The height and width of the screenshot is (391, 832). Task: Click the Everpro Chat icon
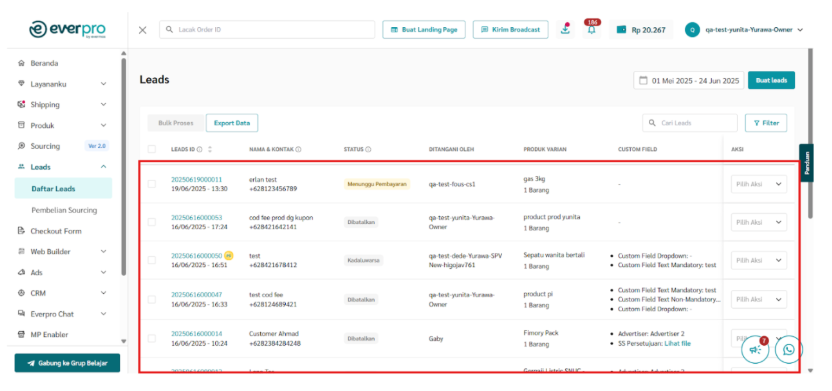(x=21, y=314)
